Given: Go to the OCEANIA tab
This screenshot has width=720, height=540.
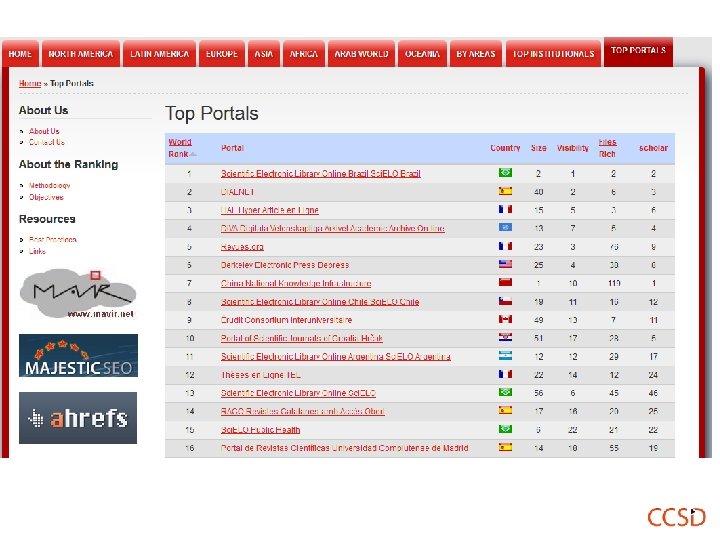Looking at the screenshot, I should pos(422,54).
